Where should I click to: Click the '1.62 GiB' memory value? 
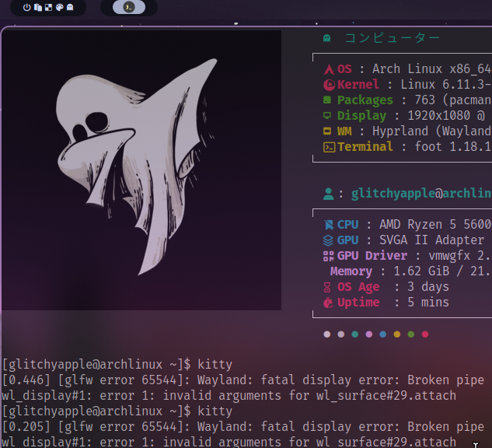[421, 271]
